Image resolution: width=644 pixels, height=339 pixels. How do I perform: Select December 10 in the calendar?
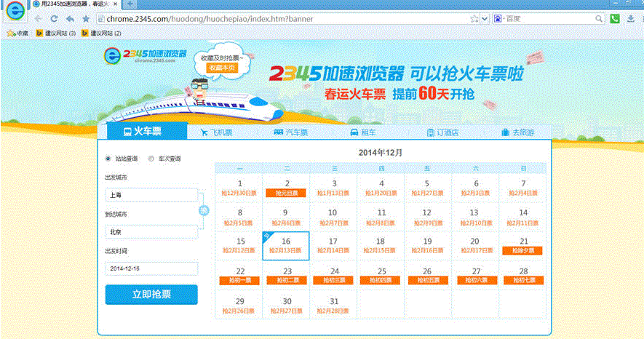333,217
